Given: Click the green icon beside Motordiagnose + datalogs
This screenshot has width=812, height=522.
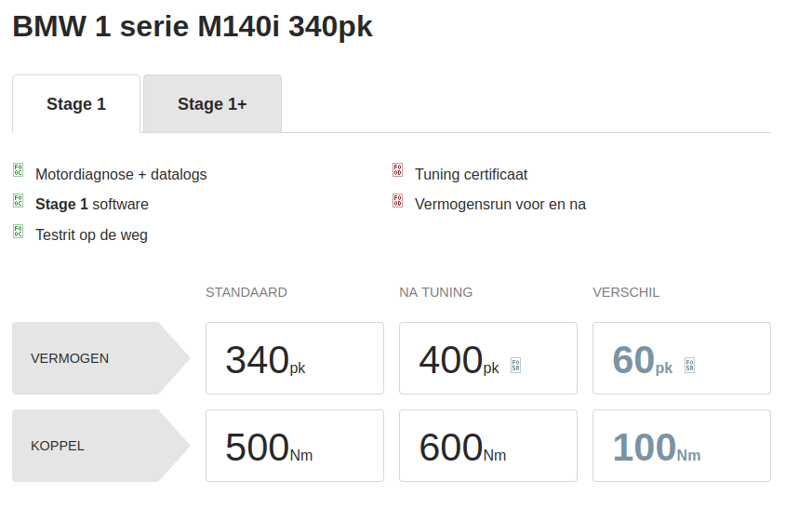Looking at the screenshot, I should [x=18, y=170].
